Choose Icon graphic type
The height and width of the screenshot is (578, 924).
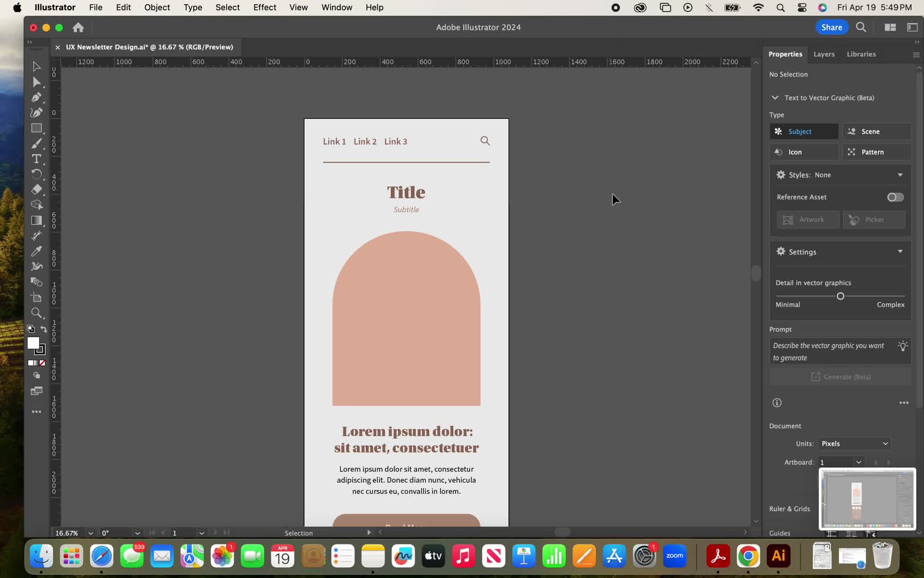coord(804,152)
